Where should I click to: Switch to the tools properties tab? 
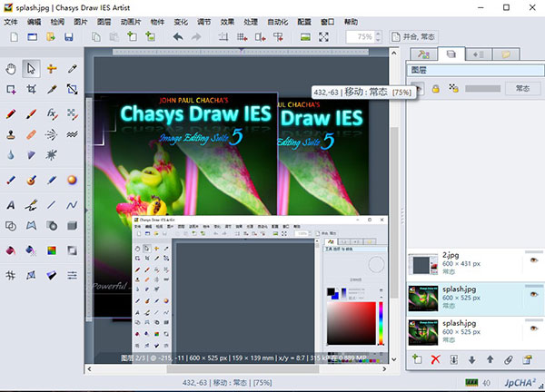(x=423, y=54)
